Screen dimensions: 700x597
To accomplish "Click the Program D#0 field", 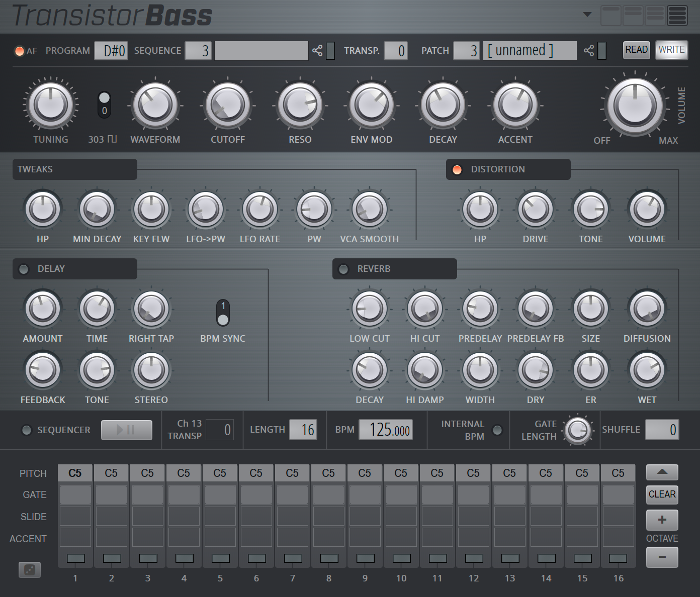I will click(x=111, y=51).
